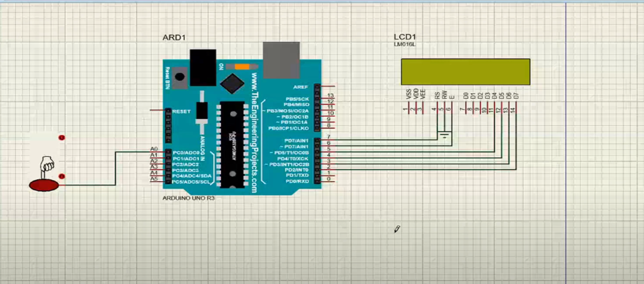Select the ground symbol under LCD pins
The width and height of the screenshot is (644, 284).
444,135
